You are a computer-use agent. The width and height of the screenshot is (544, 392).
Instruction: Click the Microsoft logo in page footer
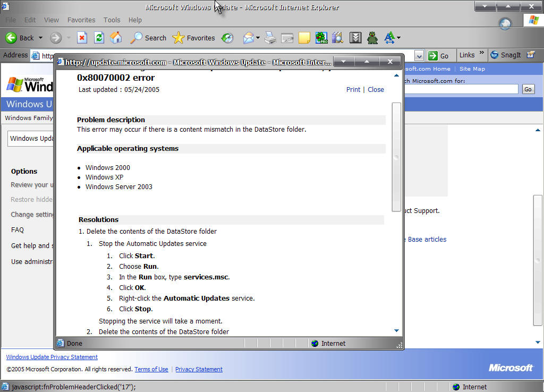(x=511, y=368)
